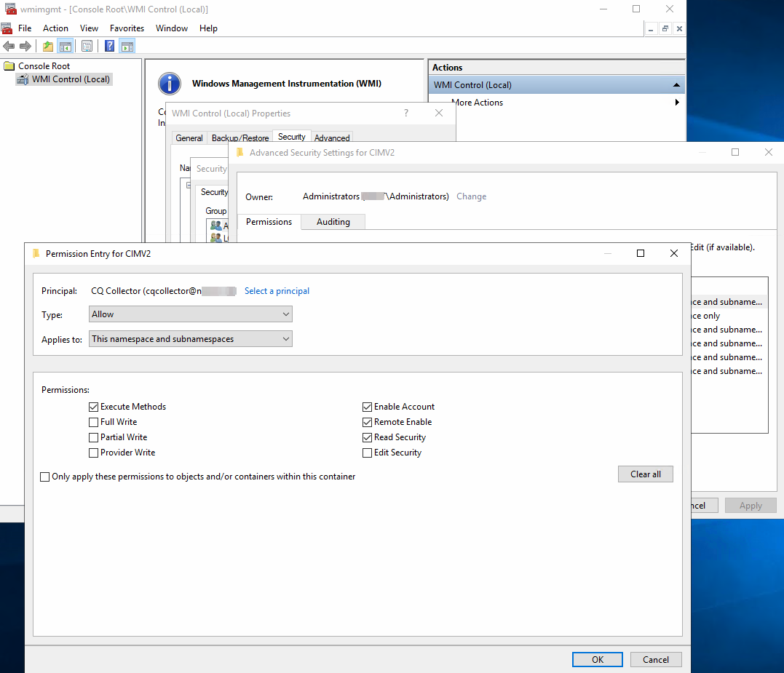Select the Permissions tab in Advanced Security Settings
This screenshot has width=784, height=673.
click(x=269, y=222)
